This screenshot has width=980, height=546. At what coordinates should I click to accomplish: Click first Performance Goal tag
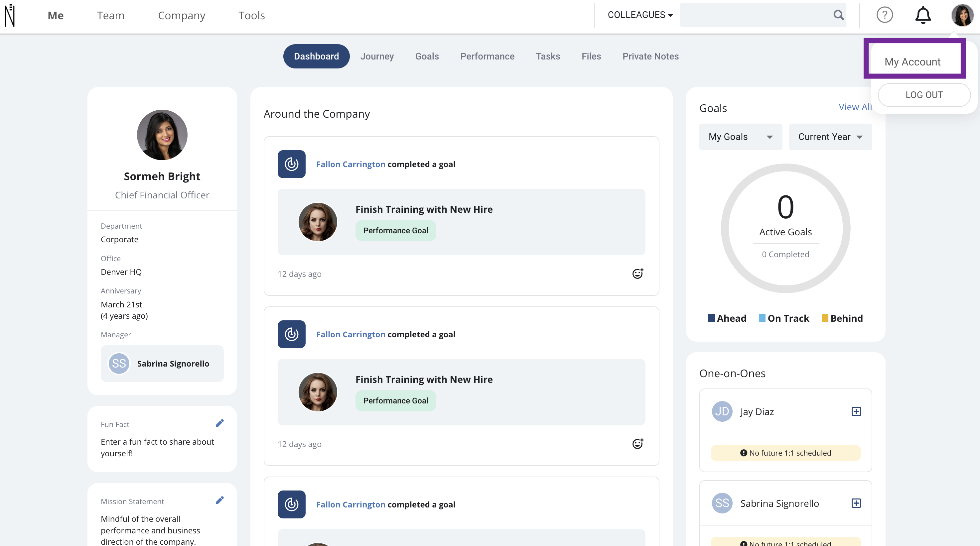click(396, 230)
